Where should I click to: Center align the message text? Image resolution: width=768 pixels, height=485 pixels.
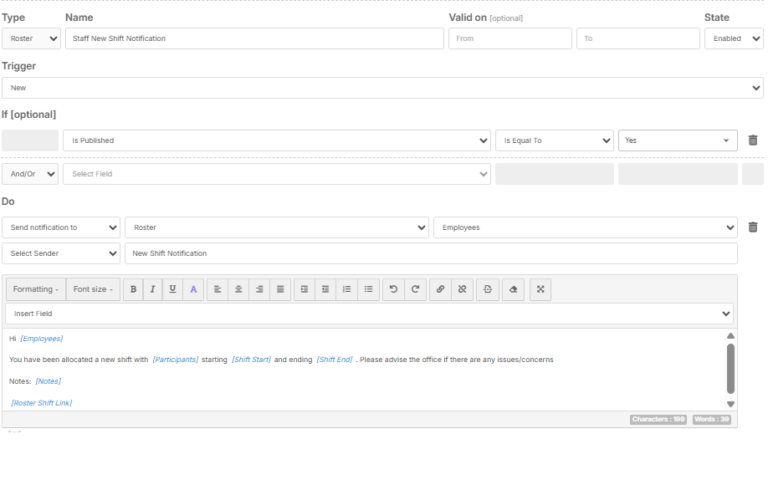click(x=238, y=289)
